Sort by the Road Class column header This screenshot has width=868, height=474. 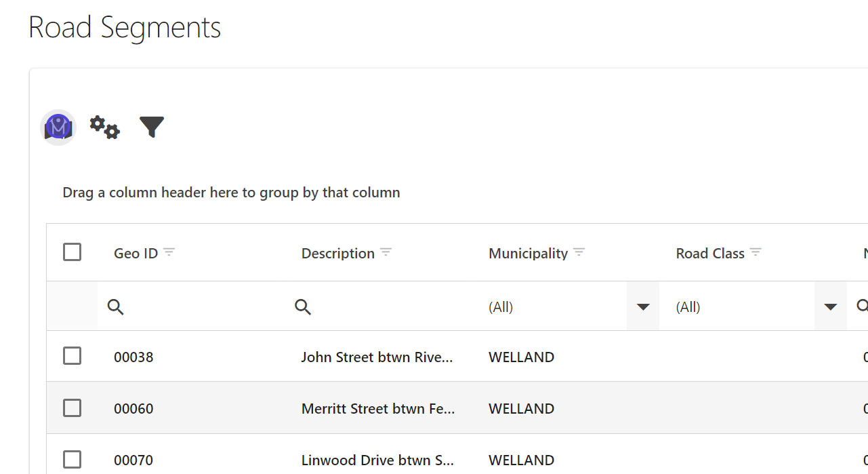click(x=709, y=254)
